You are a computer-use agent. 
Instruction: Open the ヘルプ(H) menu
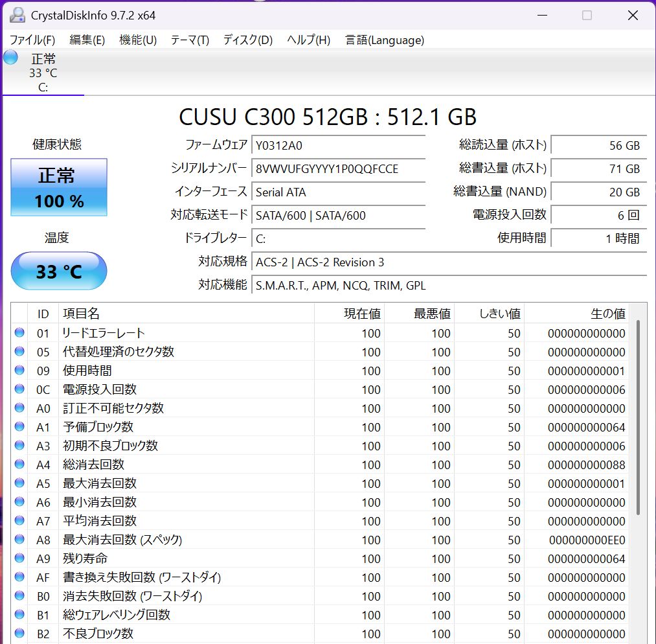(x=308, y=40)
